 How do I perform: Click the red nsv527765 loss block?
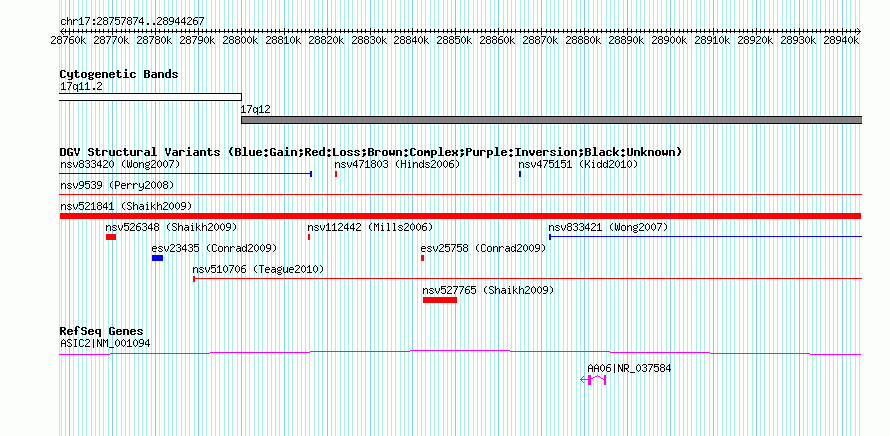point(440,300)
